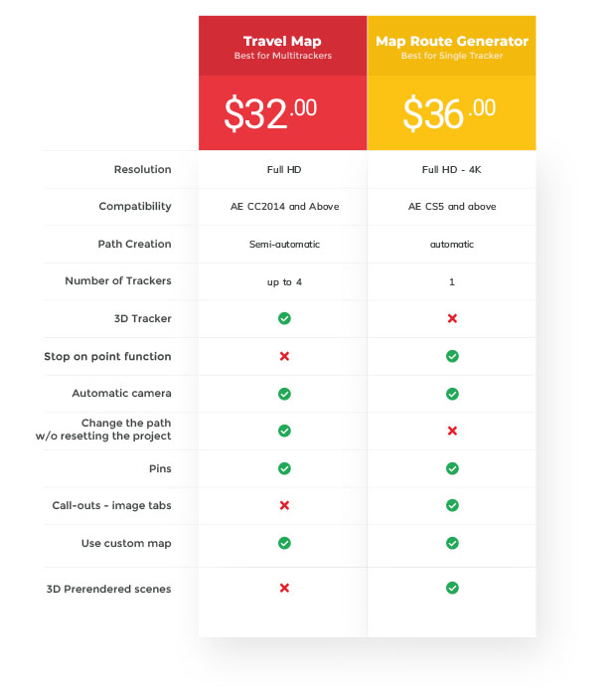Click the $36.00 Map Route Generator price
Image resolution: width=616 pixels, height=700 pixels.
pos(449,113)
